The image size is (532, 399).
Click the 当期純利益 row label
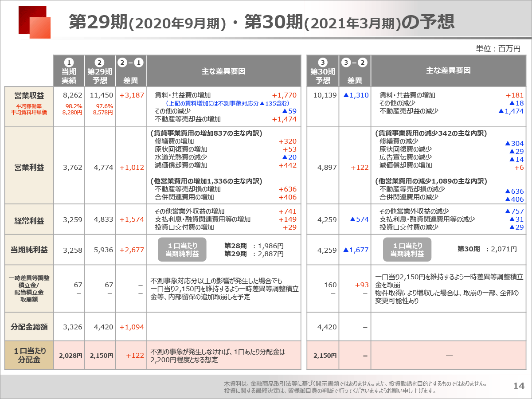pos(29,250)
